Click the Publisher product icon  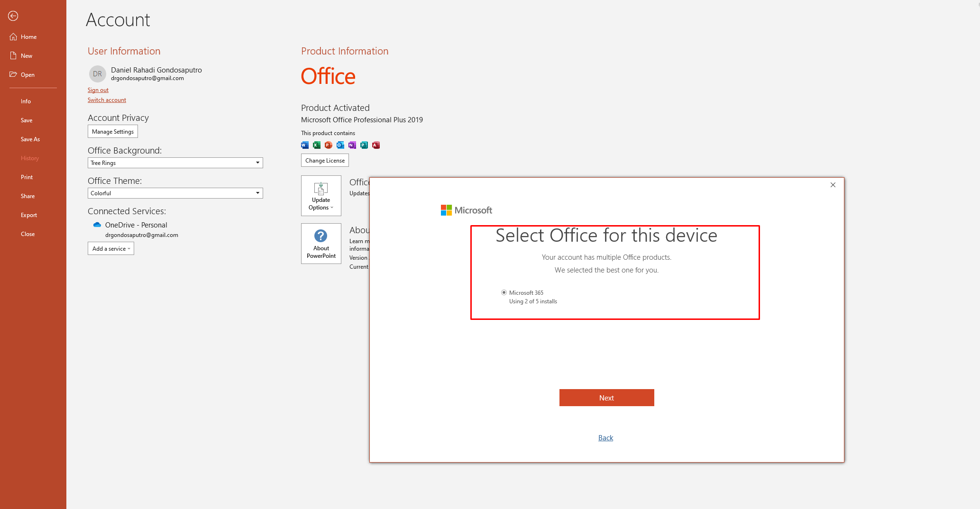click(364, 145)
